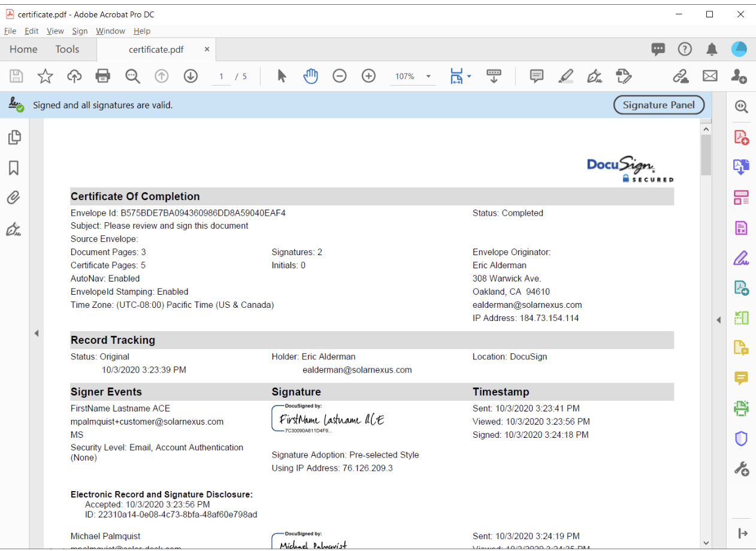The image size is (756, 551).
Task: Expand the right tools pane arrow
Action: (718, 320)
